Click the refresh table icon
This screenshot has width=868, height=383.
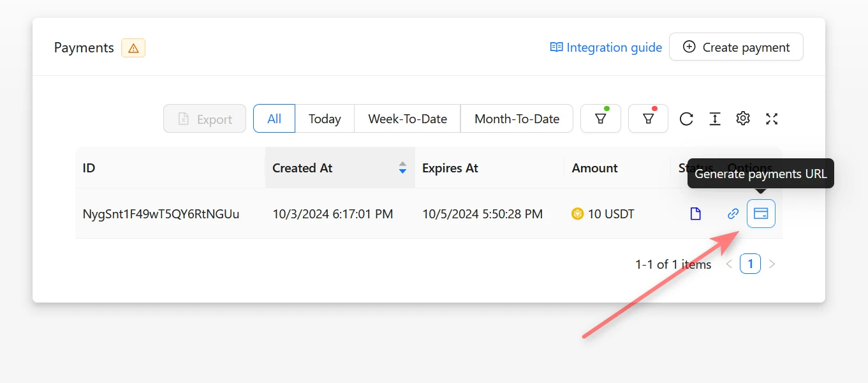pyautogui.click(x=686, y=119)
